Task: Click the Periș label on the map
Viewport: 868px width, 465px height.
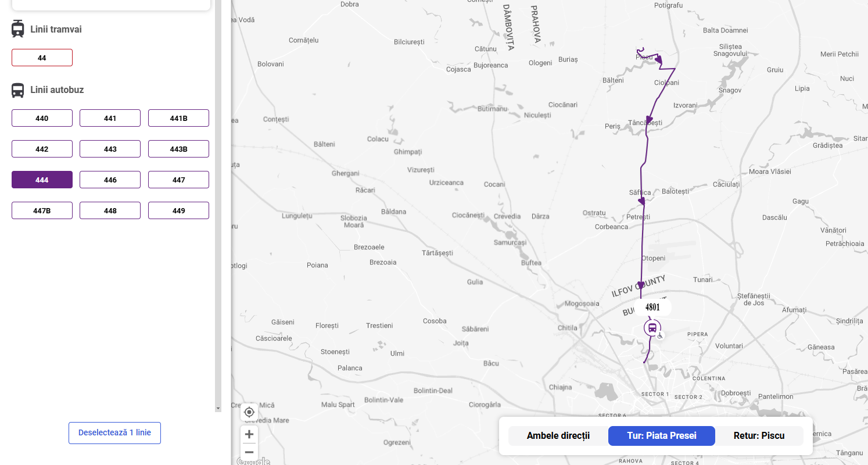Action: coord(613,126)
